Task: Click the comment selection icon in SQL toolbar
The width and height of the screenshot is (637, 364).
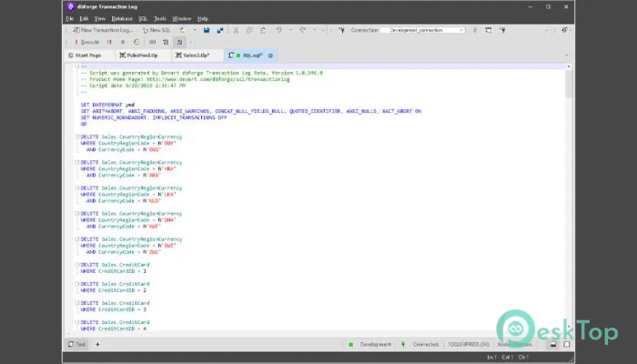Action: pos(152,42)
